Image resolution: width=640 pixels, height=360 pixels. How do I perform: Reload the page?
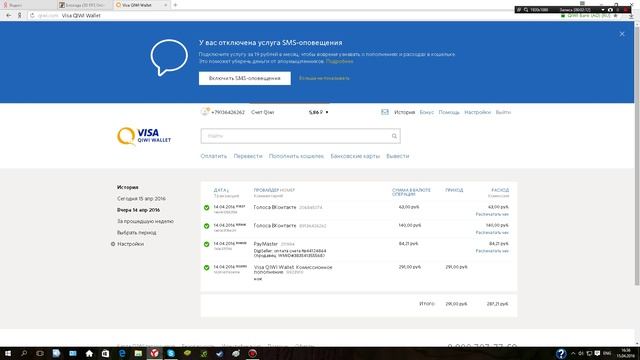pos(32,16)
